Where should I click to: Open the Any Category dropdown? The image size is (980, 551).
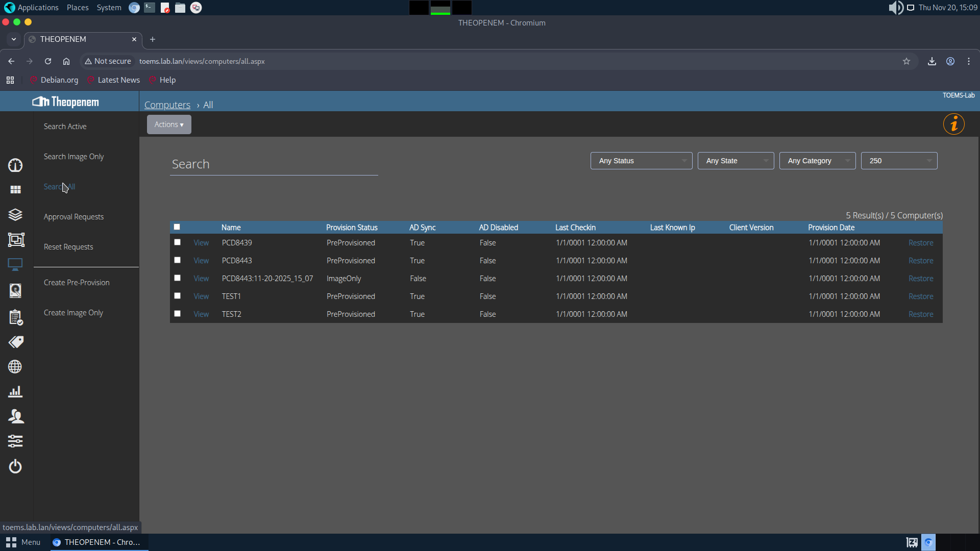[817, 161]
